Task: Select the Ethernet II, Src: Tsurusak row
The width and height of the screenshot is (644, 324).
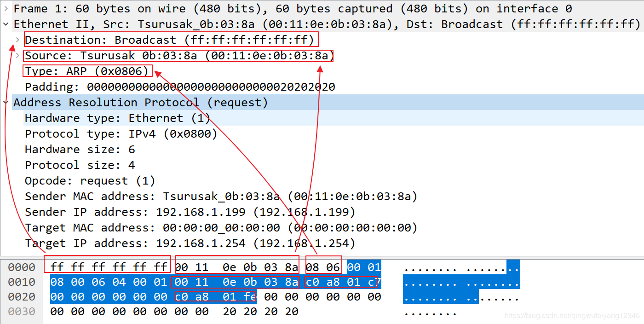Action: 322,24
